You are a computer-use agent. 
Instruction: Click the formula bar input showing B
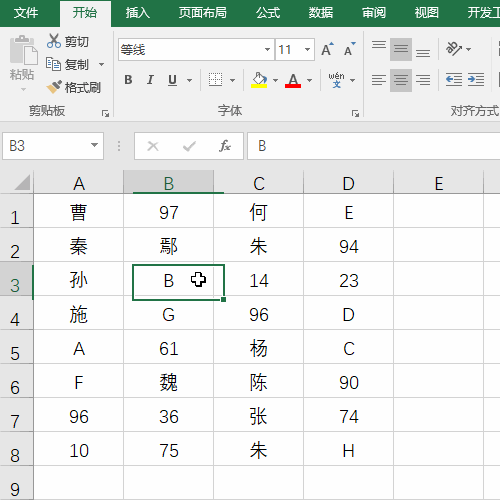[373, 146]
